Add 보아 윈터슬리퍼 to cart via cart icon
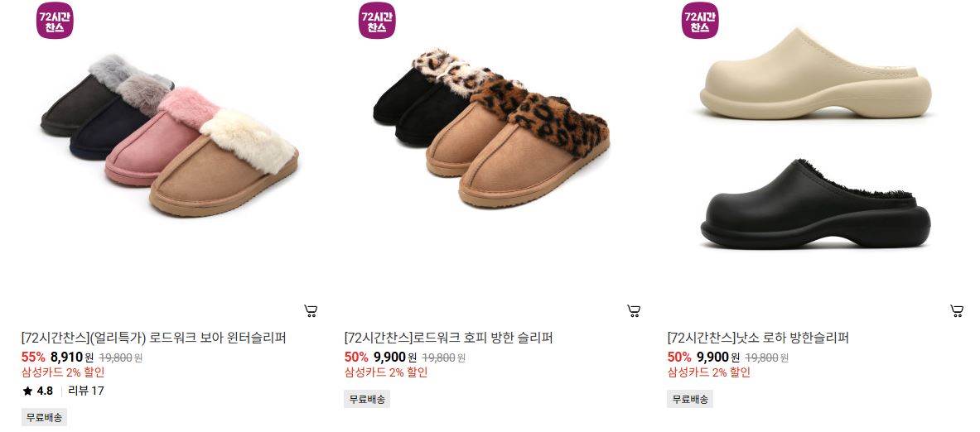 click(311, 310)
